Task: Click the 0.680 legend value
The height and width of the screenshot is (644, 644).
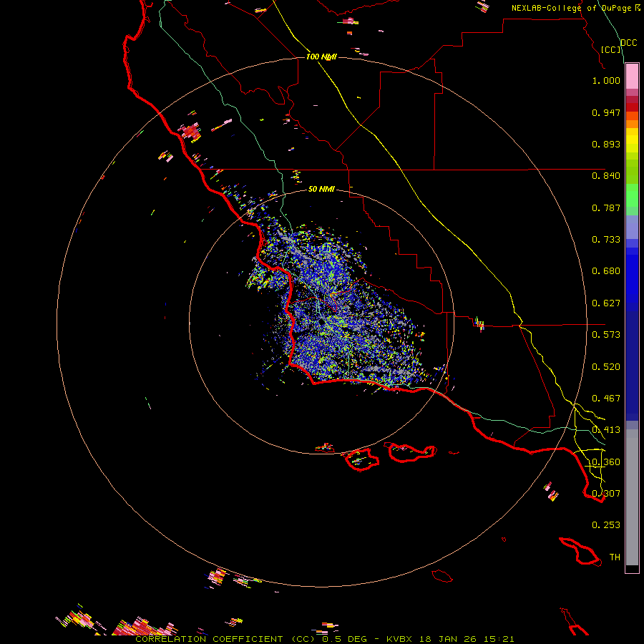Action: (x=606, y=271)
